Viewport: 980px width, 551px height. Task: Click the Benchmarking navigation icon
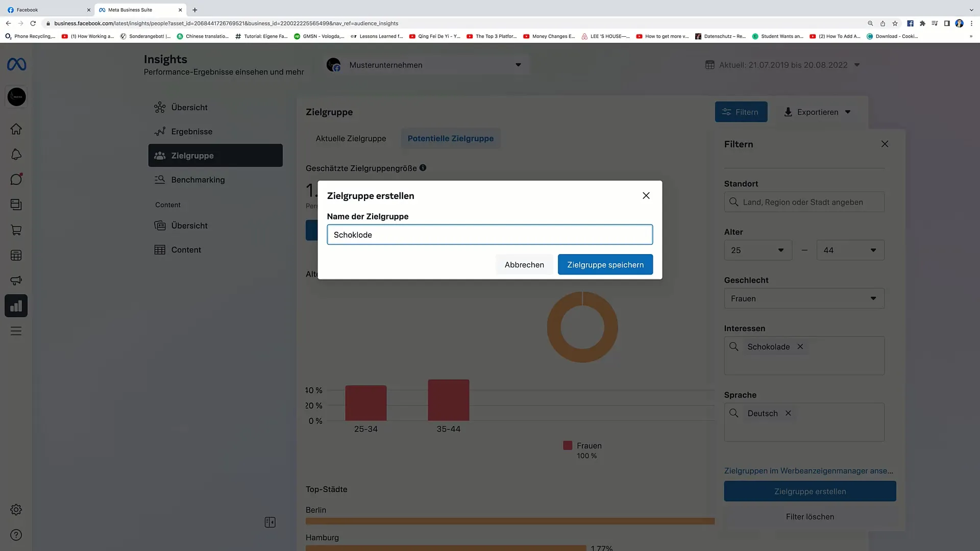coord(160,179)
